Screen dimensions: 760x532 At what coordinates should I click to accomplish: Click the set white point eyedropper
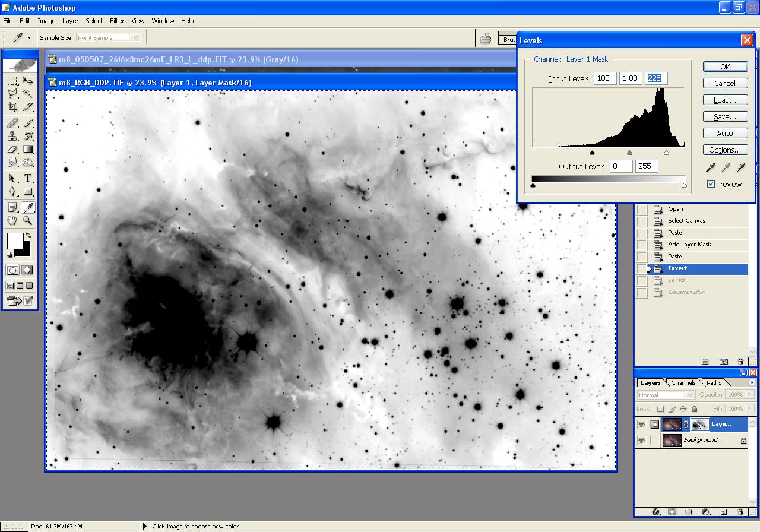pos(740,168)
